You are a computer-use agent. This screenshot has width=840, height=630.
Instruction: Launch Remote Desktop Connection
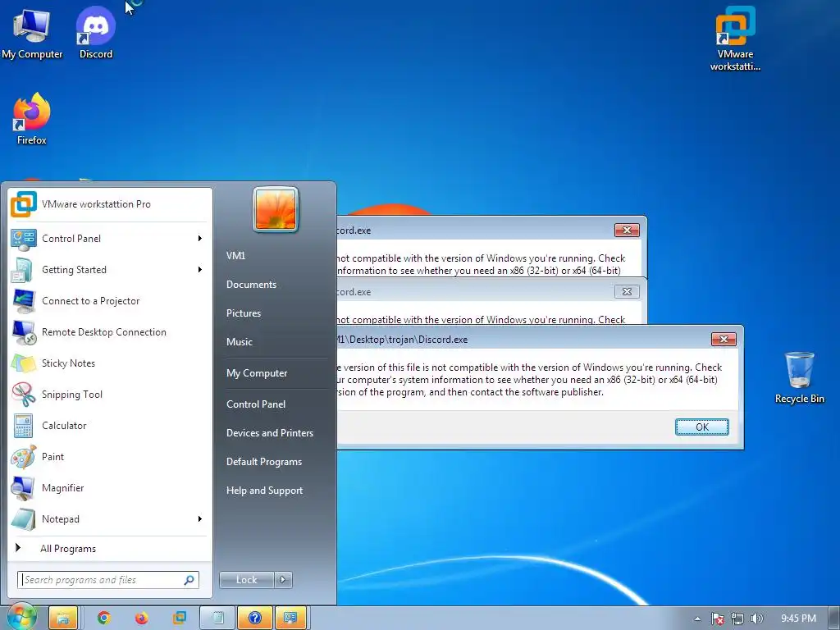pyautogui.click(x=109, y=332)
